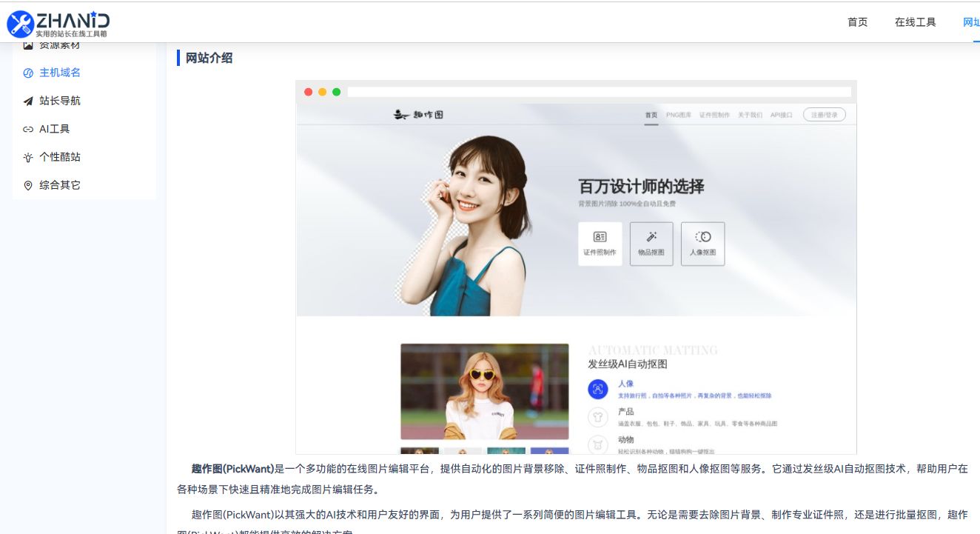Click the 百万设计师的选择 headline
Screen dimensions: 980x534
pos(641,187)
